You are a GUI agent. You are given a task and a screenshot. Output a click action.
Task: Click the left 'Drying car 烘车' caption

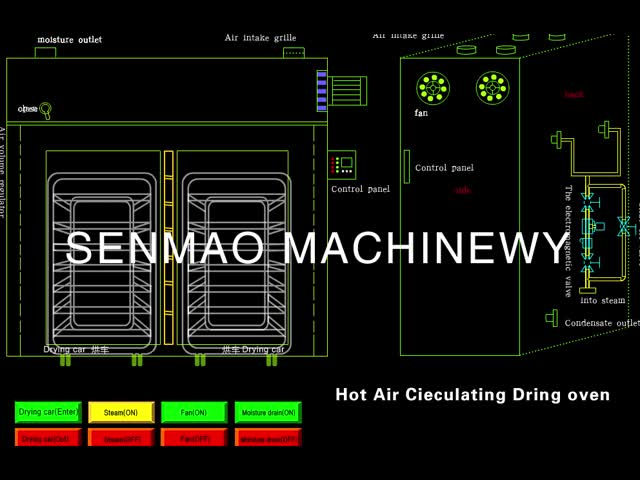[76, 349]
